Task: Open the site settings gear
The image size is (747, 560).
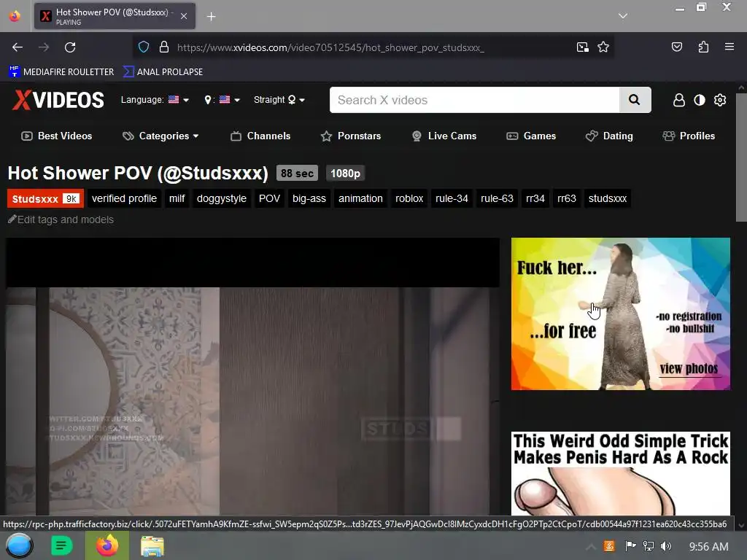Action: pos(720,100)
